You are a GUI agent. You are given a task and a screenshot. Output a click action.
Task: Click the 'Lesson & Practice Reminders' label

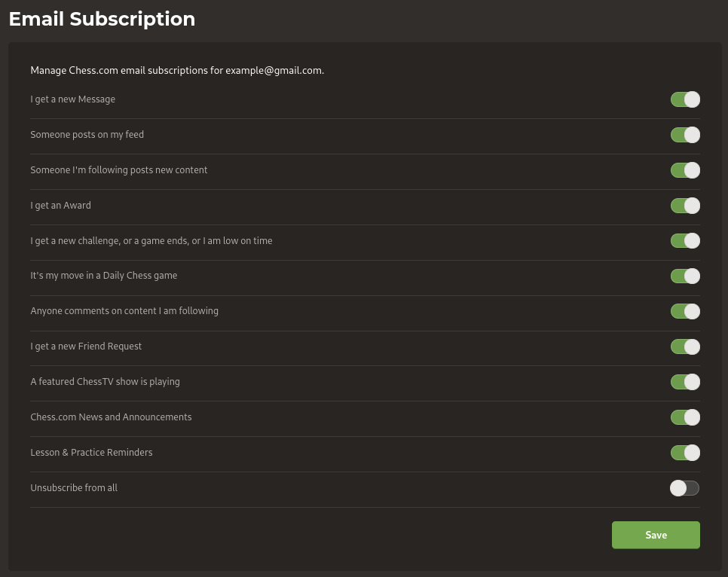click(91, 452)
